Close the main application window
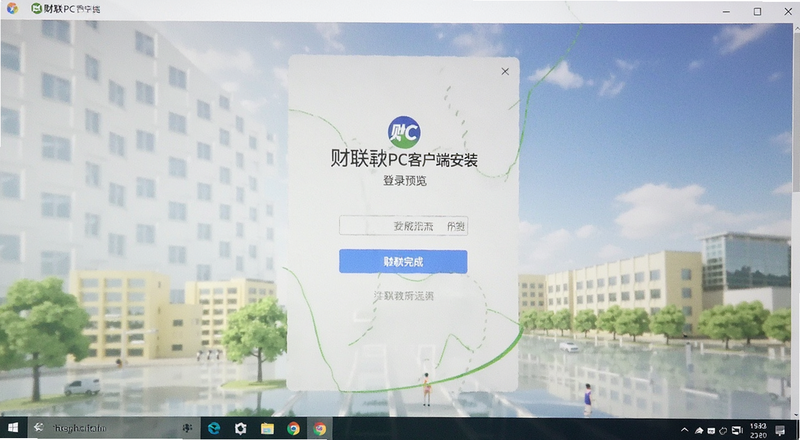Screen dimensions: 800x440 pos(788,11)
